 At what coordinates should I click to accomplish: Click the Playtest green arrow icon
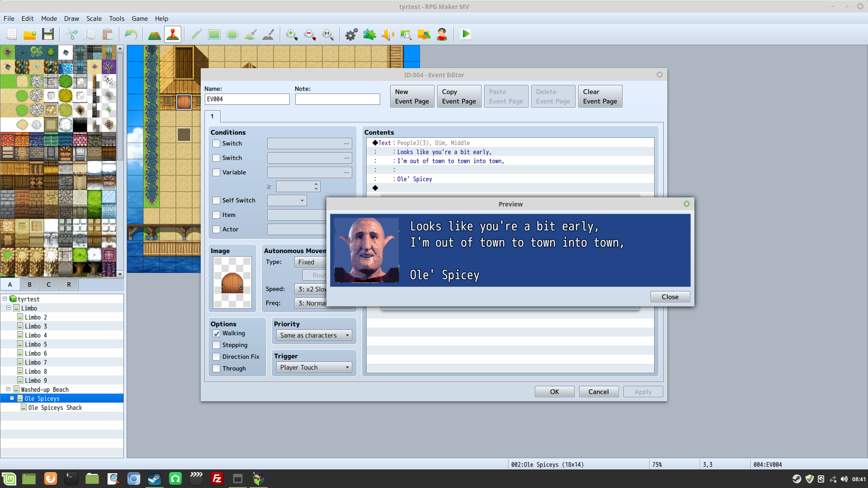click(x=466, y=34)
